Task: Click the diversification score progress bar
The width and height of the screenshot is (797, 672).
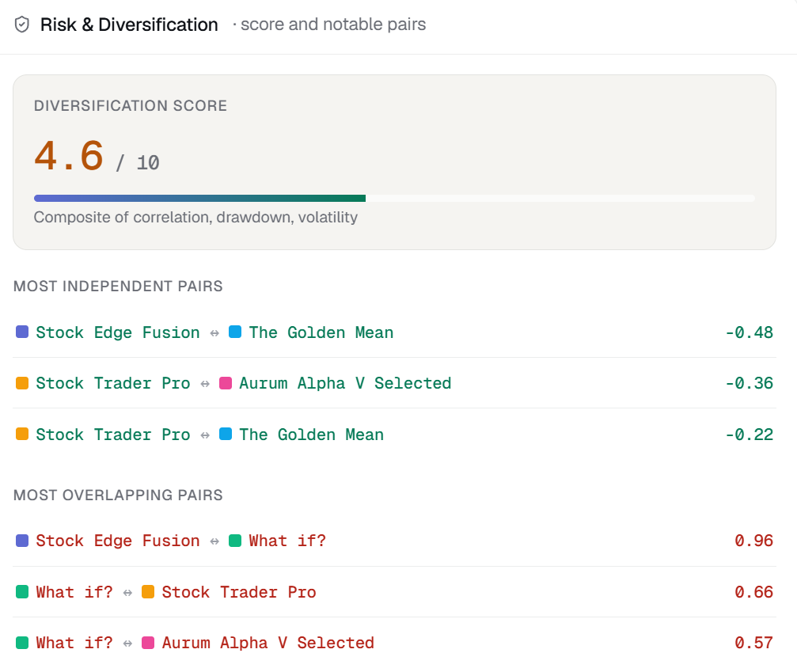Action: tap(394, 198)
